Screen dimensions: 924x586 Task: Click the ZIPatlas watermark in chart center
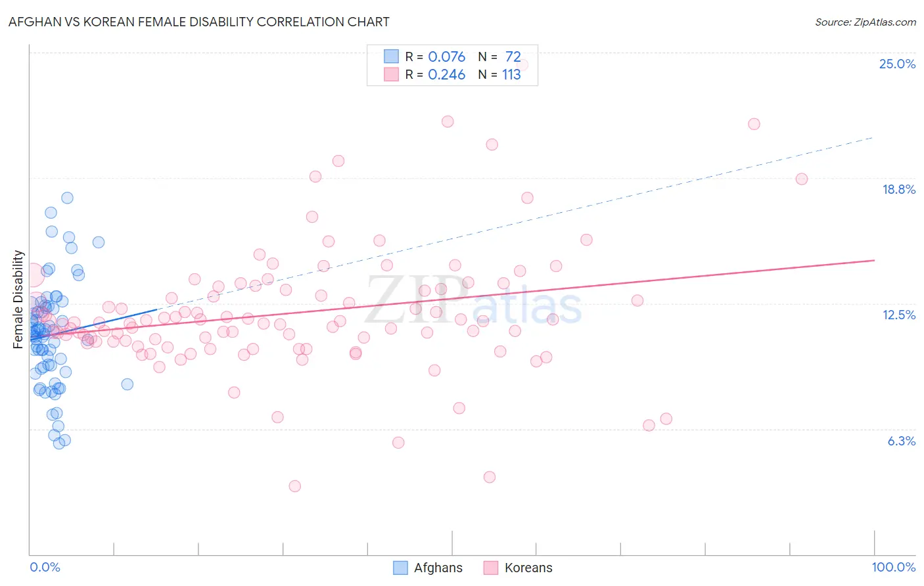[x=473, y=301]
